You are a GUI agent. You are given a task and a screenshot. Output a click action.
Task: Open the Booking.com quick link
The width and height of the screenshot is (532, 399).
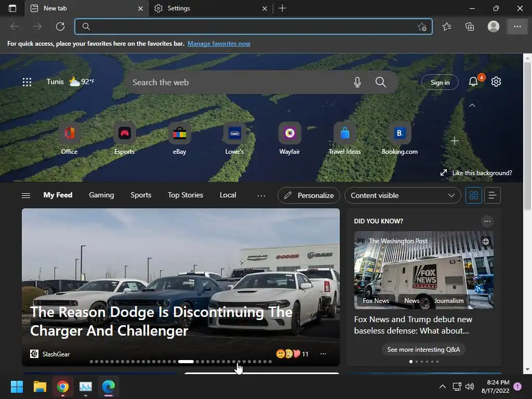[x=400, y=138]
